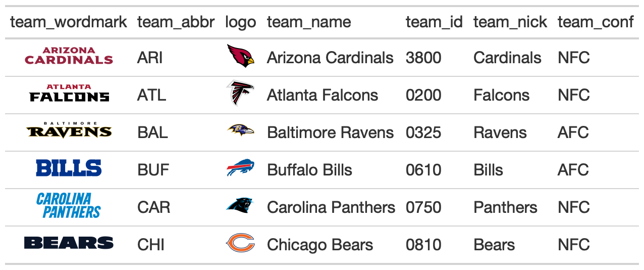Select the team ID 3800 cell
The height and width of the screenshot is (270, 644).
click(423, 58)
